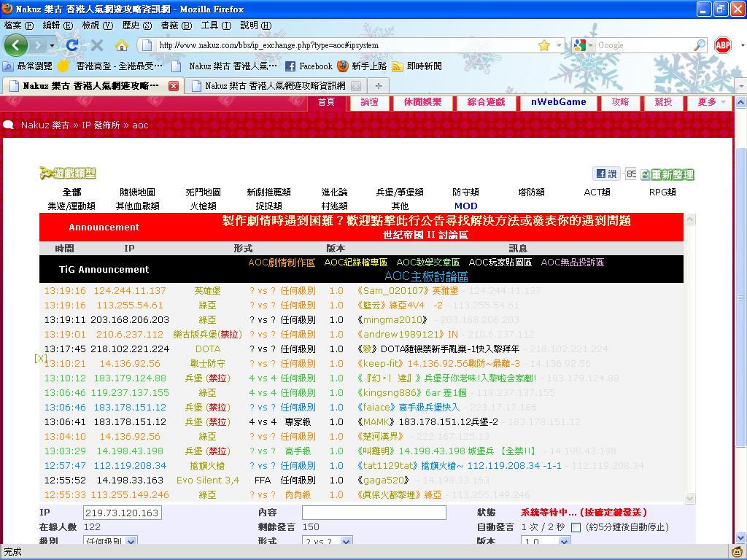Viewport: 747px width, 560px height.
Task: Open the Facebook bookmark
Action: tap(309, 66)
